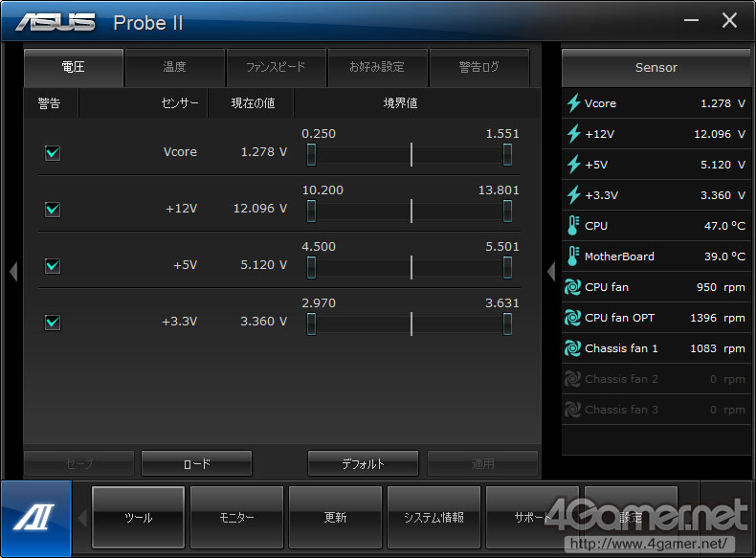Click the 950 rpm CPU fan reading
Viewport: 756px width, 558px height.
click(721, 287)
